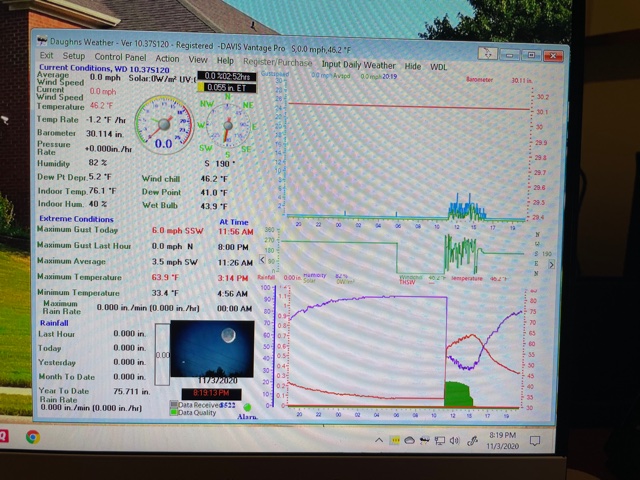The width and height of the screenshot is (640, 480).
Task: Open network status tray icon
Action: click(x=440, y=440)
